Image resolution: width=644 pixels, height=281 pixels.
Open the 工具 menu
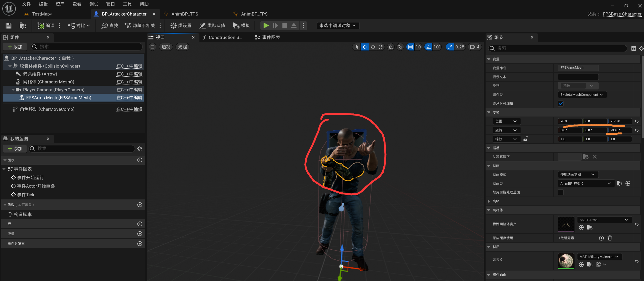(127, 4)
